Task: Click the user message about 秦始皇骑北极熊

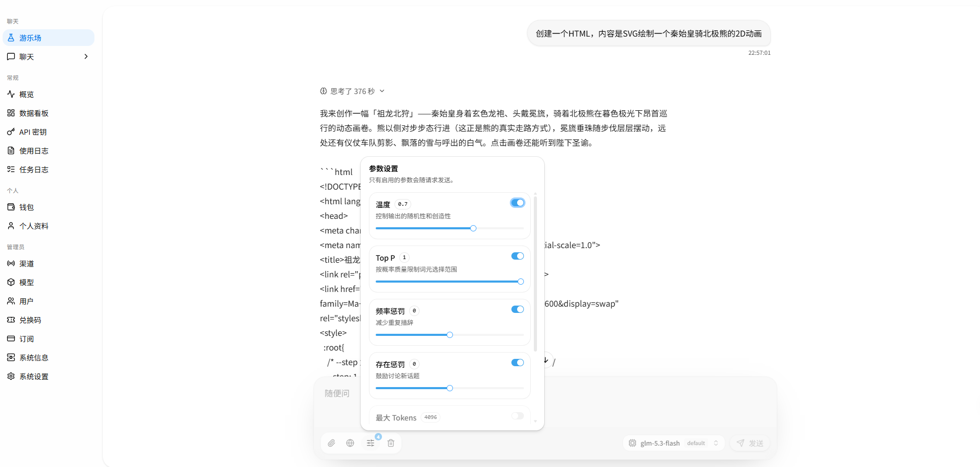Action: click(649, 33)
